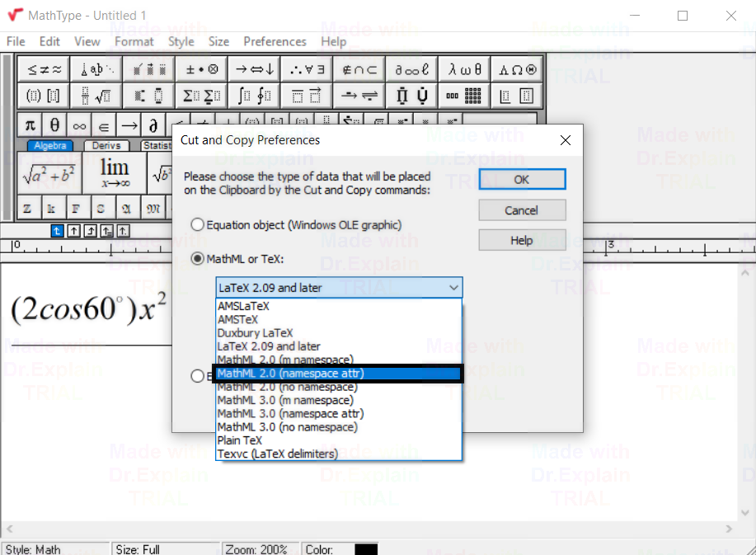
Task: Open the File menu
Action: [x=16, y=41]
